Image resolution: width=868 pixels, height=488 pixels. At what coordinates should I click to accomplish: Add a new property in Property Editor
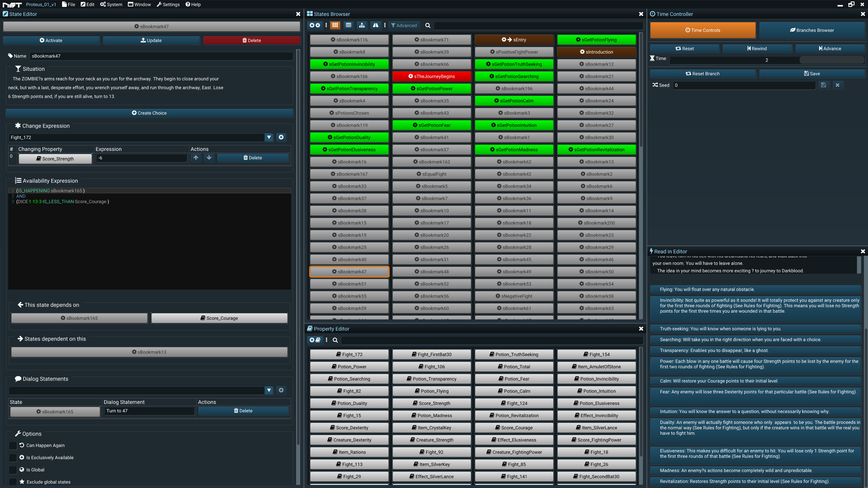tap(312, 340)
